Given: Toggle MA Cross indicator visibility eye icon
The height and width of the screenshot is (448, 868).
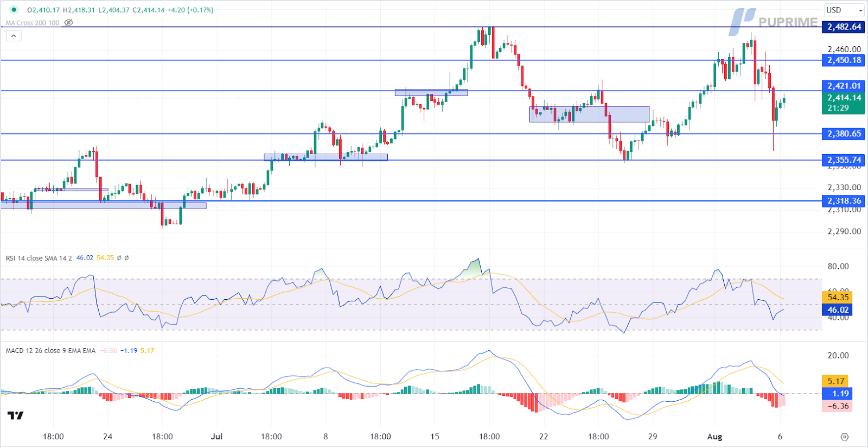Looking at the screenshot, I should point(68,23).
